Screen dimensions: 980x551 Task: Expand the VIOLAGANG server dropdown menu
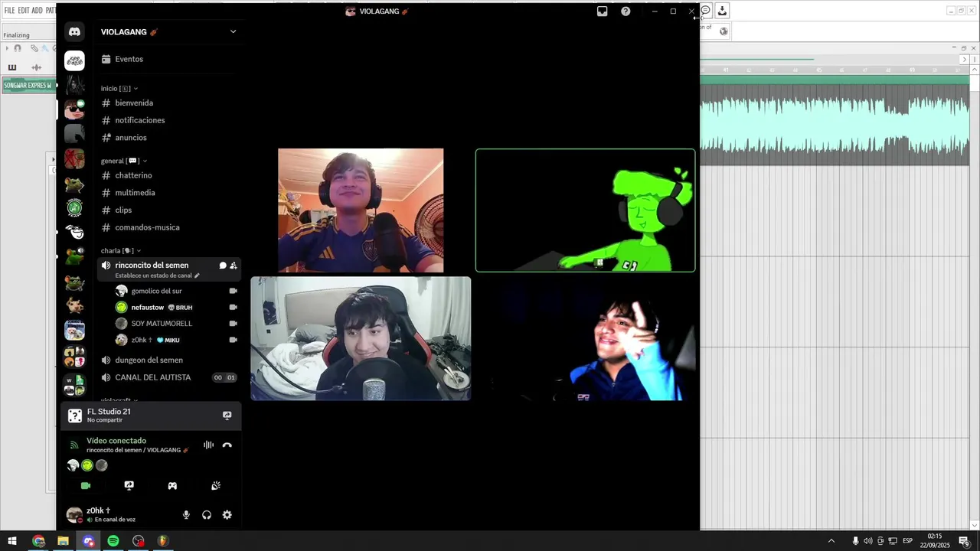coord(234,31)
